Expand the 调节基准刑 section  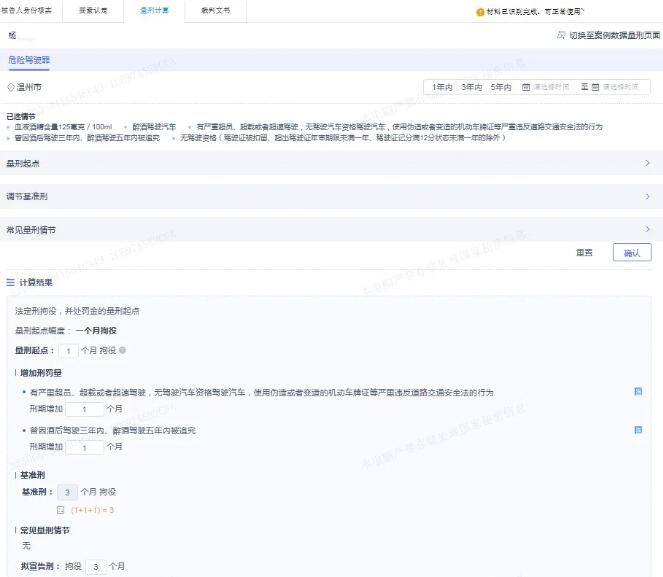pos(647,197)
